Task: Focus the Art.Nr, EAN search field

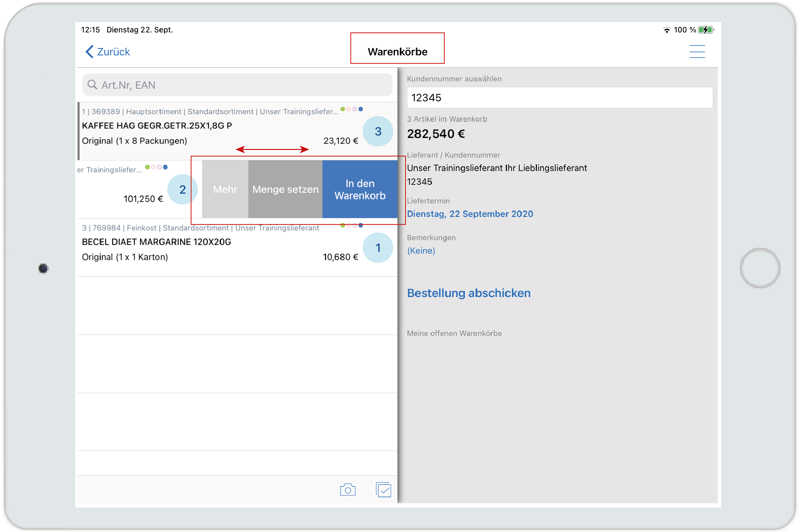Action: point(238,85)
